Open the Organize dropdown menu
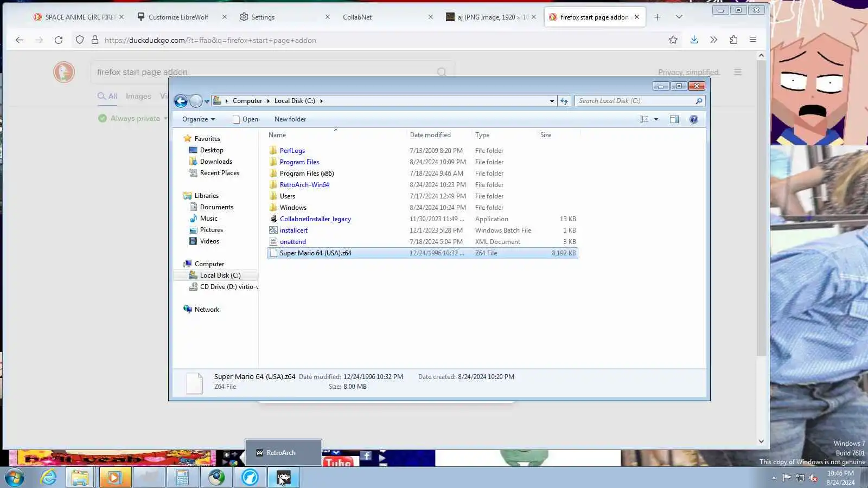Screen dimensions: 868x488 (199, 119)
